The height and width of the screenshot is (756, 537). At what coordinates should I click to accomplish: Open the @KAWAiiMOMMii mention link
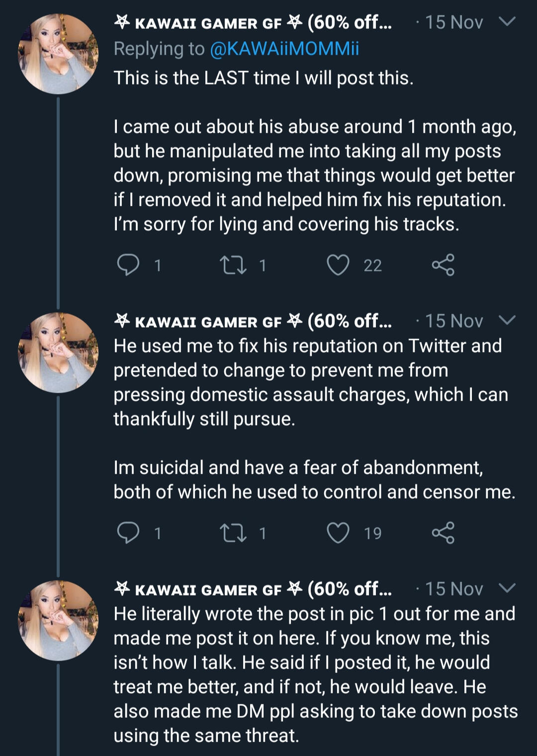[x=284, y=49]
